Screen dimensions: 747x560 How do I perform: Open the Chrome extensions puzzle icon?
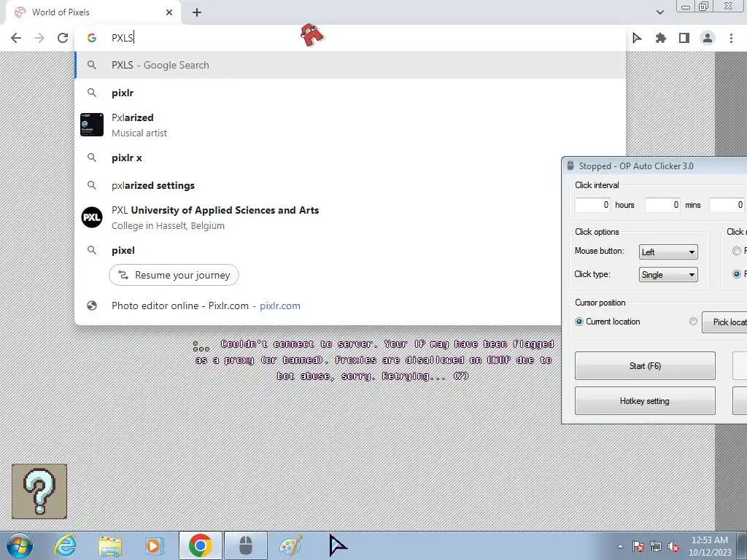click(x=660, y=38)
